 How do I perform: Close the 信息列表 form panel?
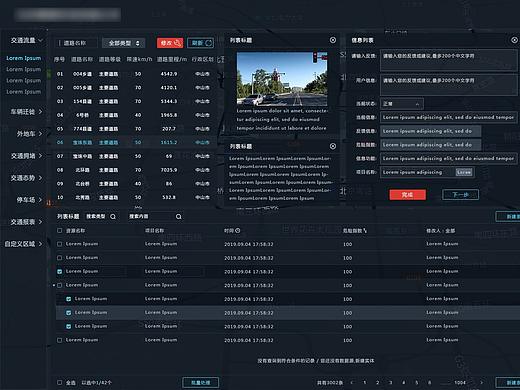[514, 40]
